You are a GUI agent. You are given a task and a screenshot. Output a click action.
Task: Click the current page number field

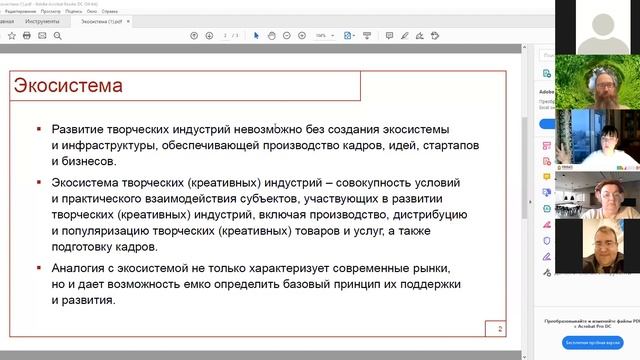(225, 36)
